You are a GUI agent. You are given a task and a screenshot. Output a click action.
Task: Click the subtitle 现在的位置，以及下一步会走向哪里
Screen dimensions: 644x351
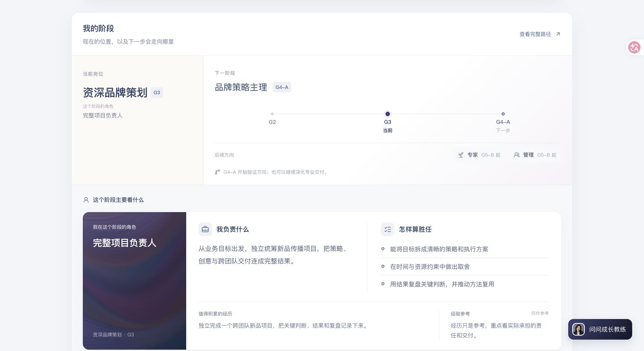pos(128,42)
